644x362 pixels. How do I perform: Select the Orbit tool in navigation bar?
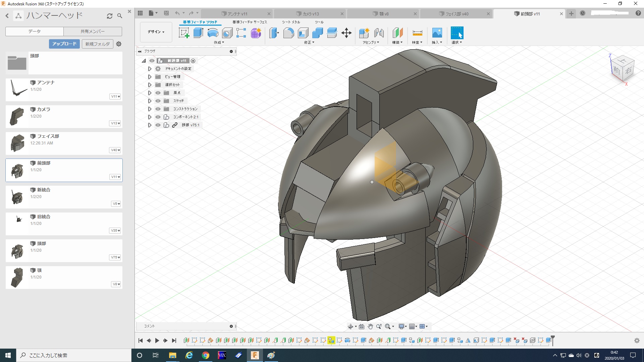(x=351, y=326)
